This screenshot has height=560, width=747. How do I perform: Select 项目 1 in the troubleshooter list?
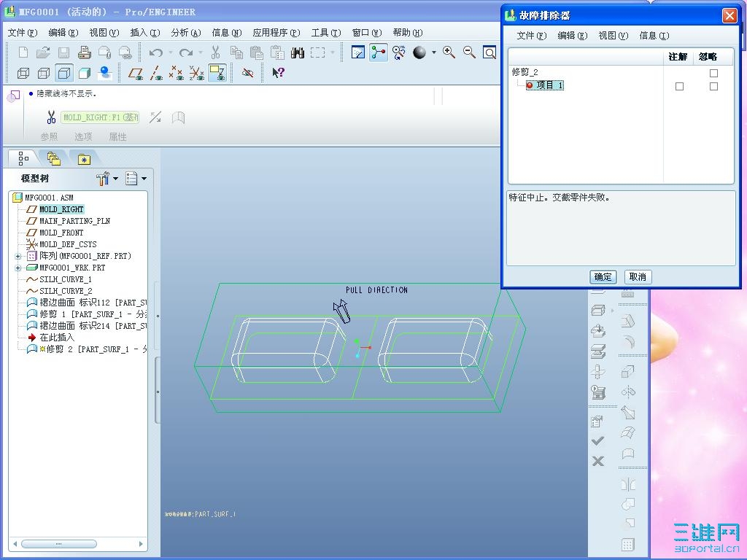545,85
